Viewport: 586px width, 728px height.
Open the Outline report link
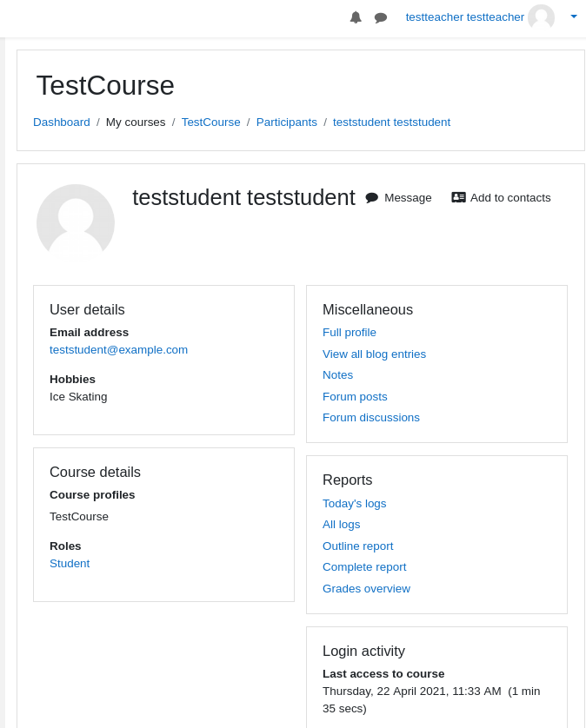[358, 546]
